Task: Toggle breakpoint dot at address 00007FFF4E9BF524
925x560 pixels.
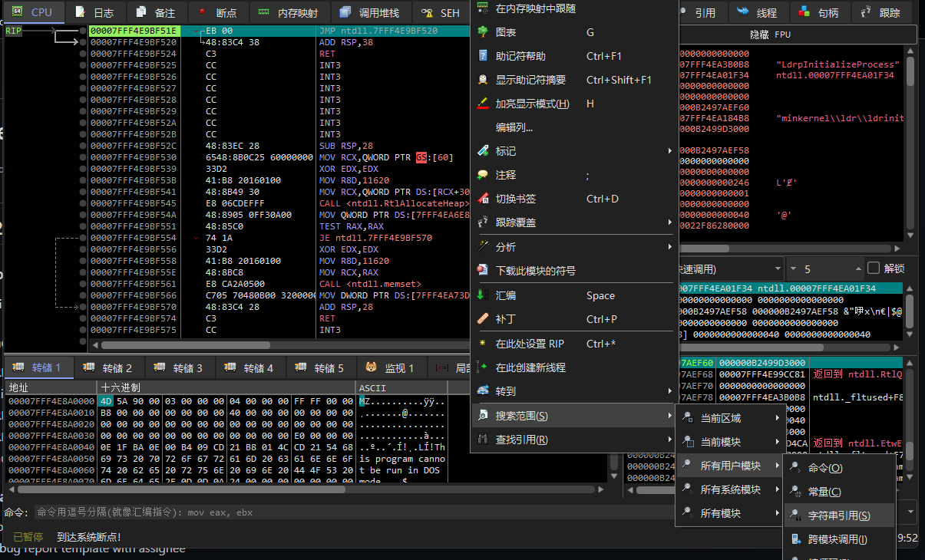Action: tap(83, 54)
